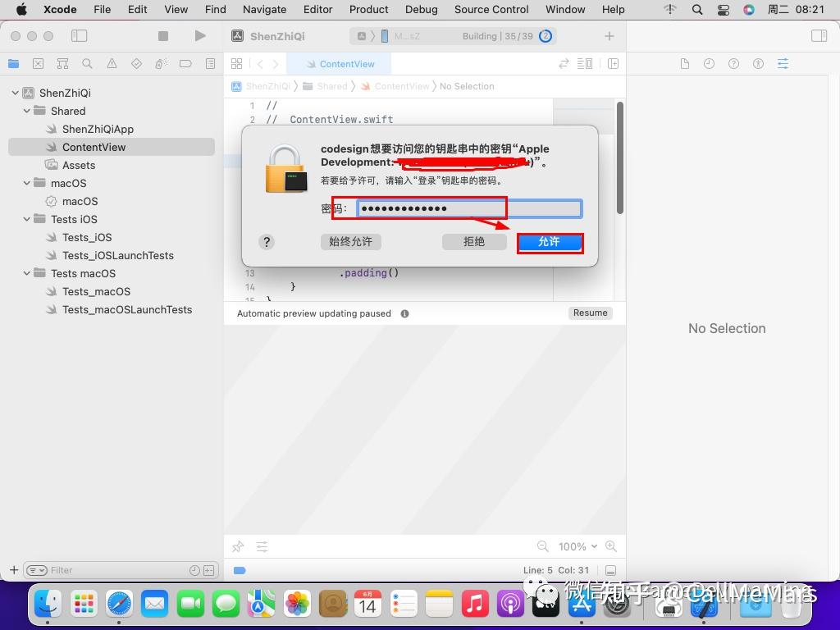
Task: Show the Quick Help inspector
Action: click(x=734, y=64)
